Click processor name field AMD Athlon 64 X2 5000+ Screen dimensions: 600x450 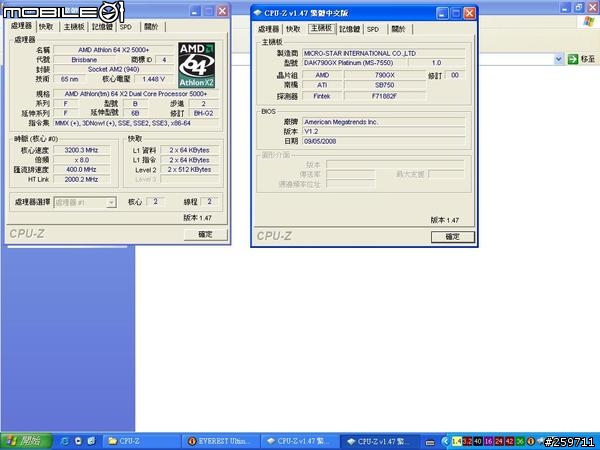[114, 50]
